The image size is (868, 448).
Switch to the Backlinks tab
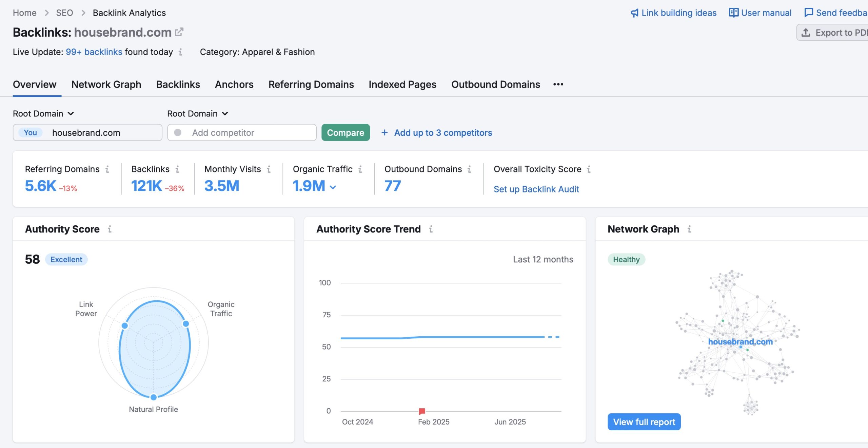(x=178, y=84)
